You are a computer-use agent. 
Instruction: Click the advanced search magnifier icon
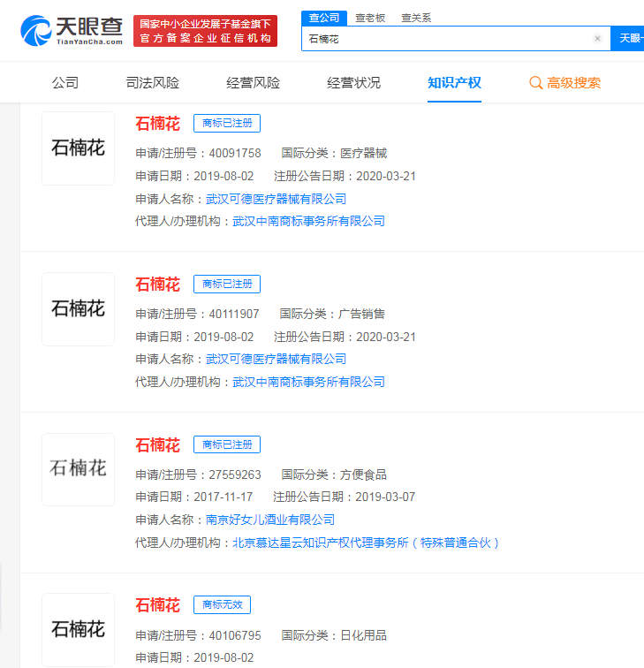[536, 83]
